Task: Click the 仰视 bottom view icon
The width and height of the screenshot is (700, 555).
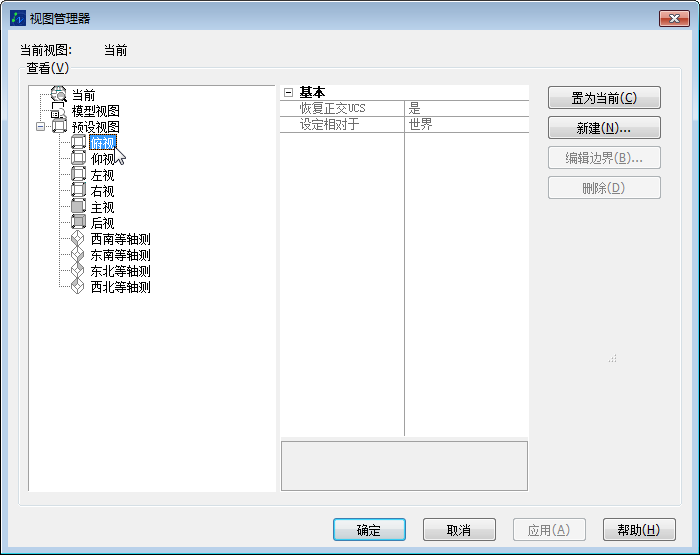Action: (x=79, y=159)
